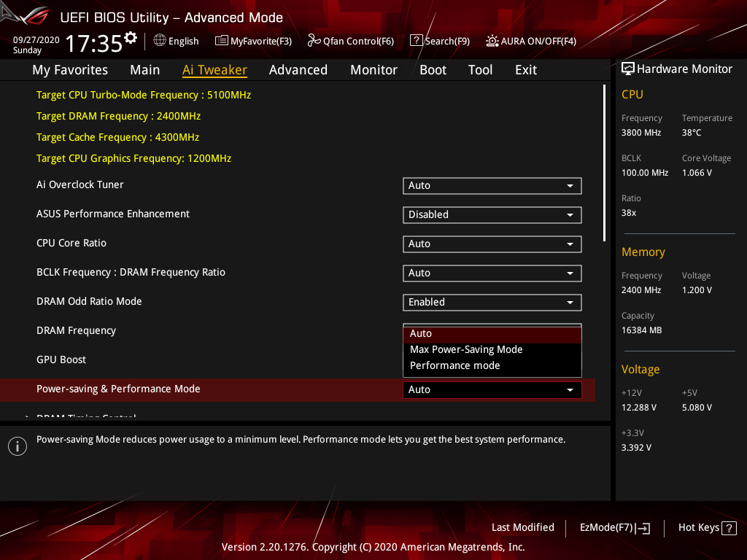Screen dimensions: 747x560
Task: Select Max Power-Saving Mode option
Action: pos(492,349)
